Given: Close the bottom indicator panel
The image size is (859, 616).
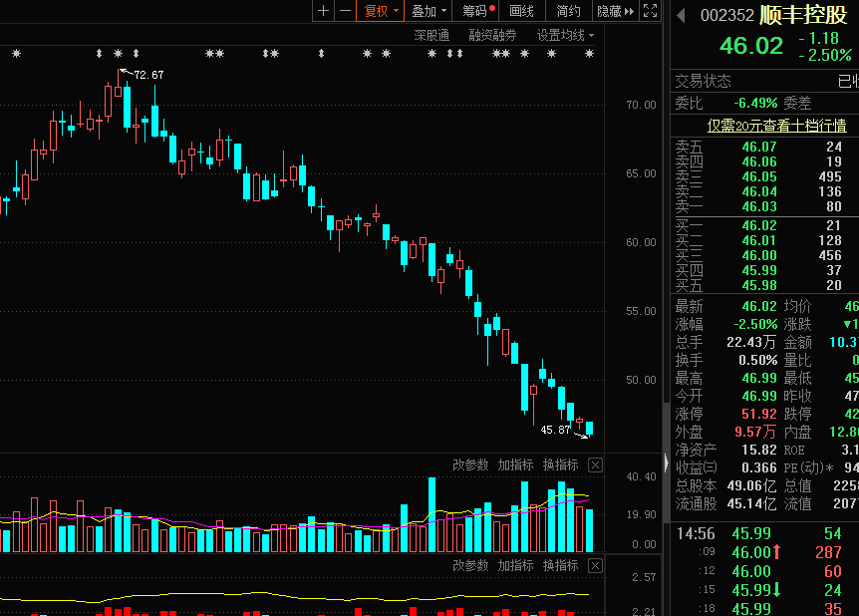Looking at the screenshot, I should [x=596, y=565].
